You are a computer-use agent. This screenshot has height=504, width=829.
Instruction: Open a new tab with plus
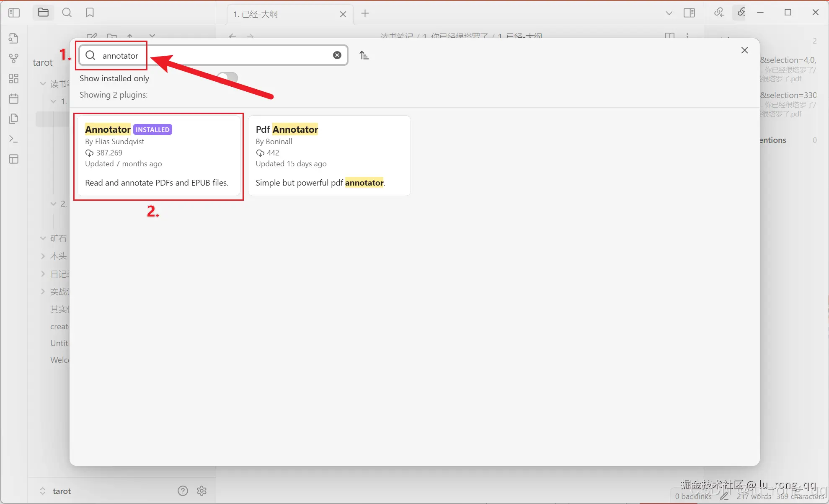365,13
